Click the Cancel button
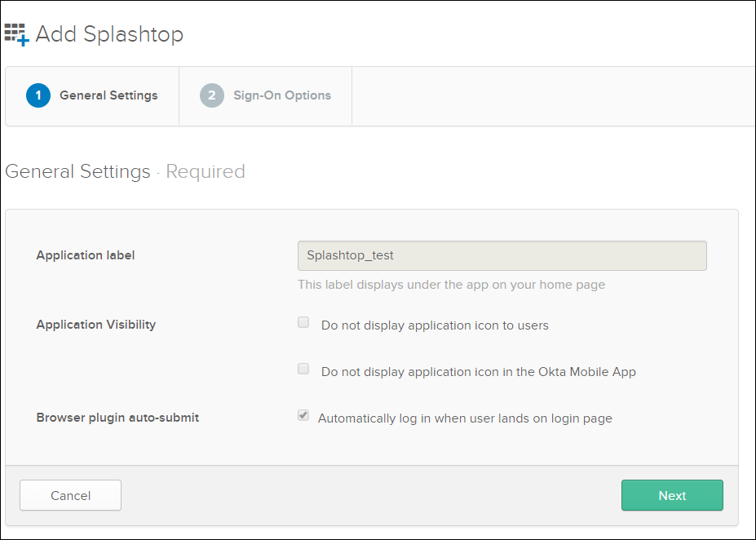 70,495
